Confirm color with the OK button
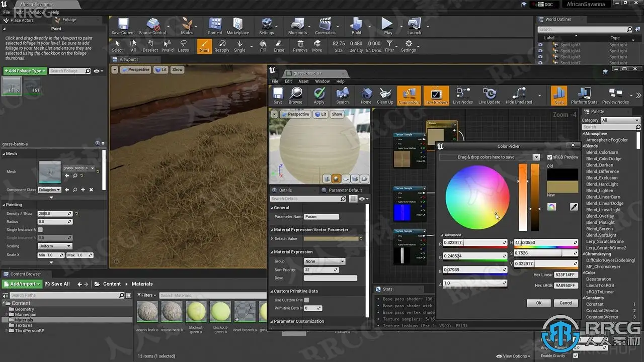The image size is (644, 362). [x=538, y=303]
